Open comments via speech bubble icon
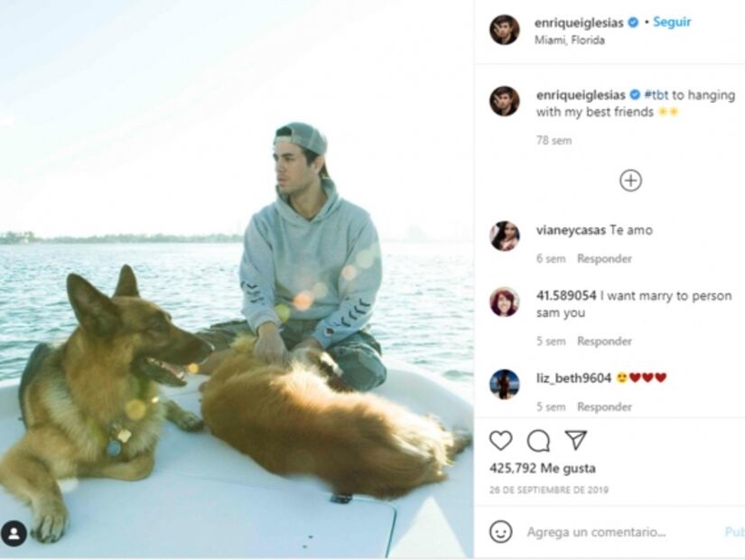 tap(538, 441)
